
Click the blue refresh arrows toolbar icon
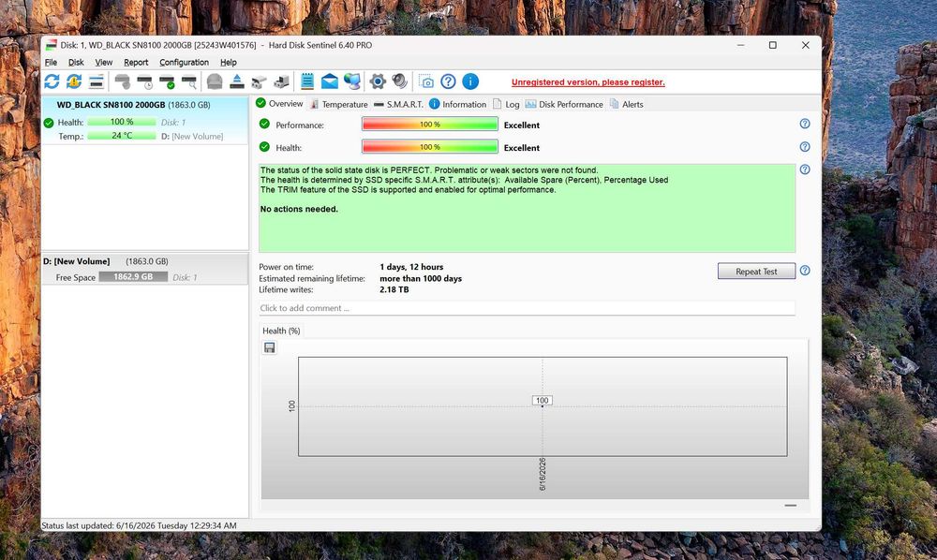coord(52,81)
